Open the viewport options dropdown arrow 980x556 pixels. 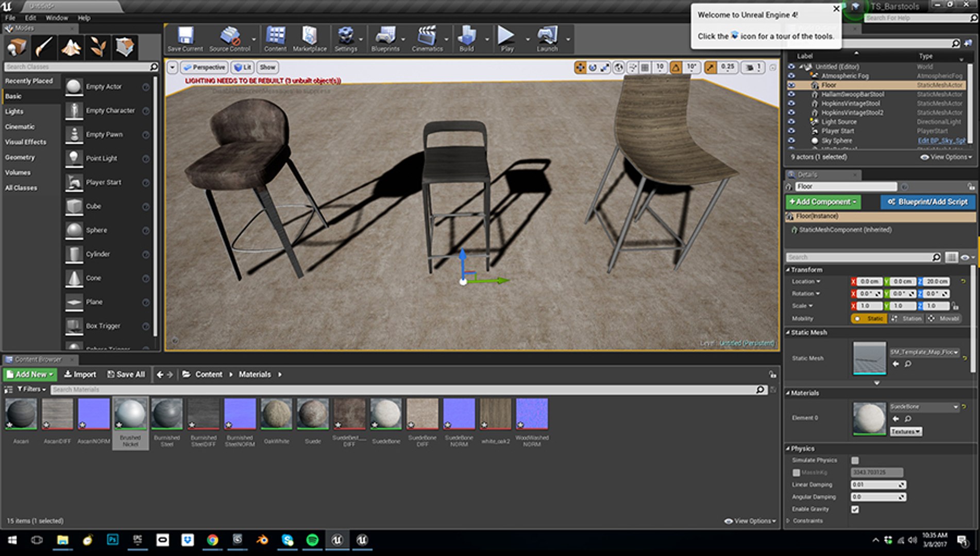173,67
